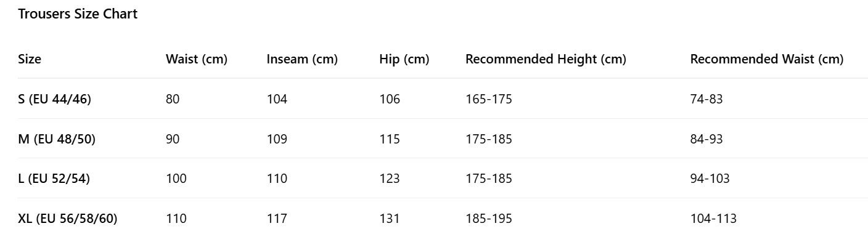
Task: Select the S (EU 44/46) row label
Action: coord(54,99)
